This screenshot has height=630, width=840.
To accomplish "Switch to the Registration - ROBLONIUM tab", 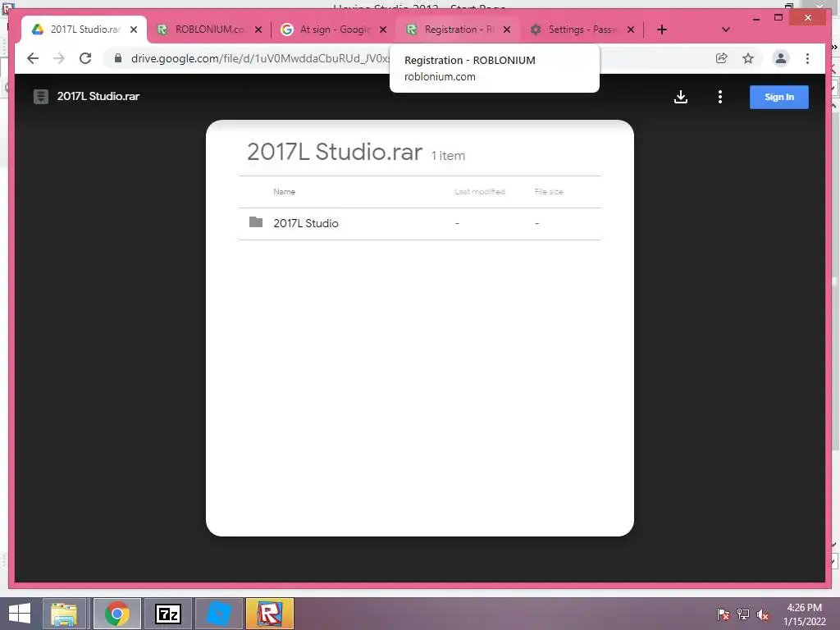I will pyautogui.click(x=459, y=30).
